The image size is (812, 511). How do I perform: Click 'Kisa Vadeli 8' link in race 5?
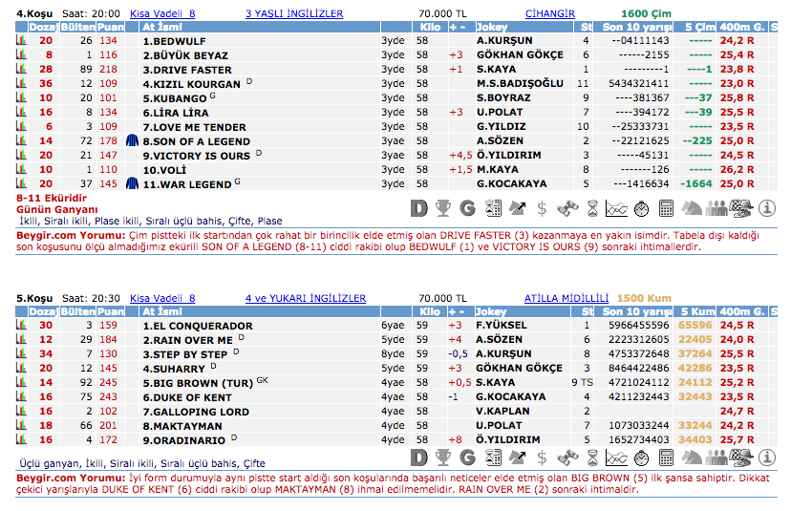(162, 298)
